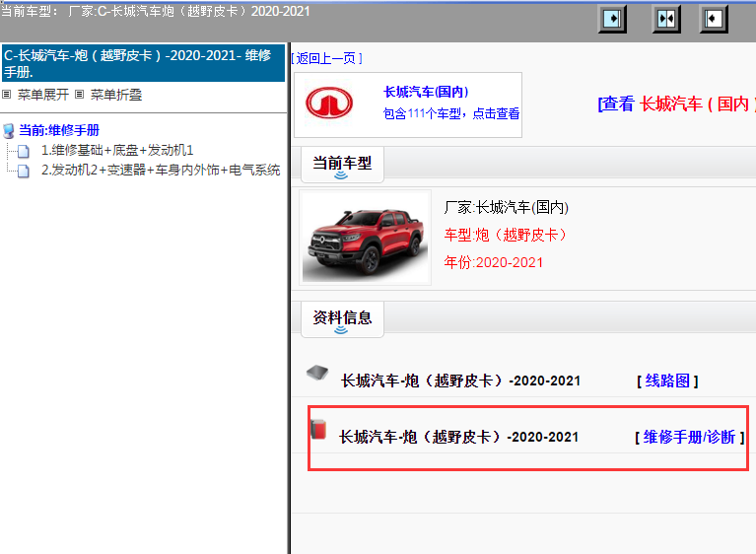Viewport: 756px width, 554px height.
Task: Expand the tree via 菜单展开
Action: coord(43,95)
